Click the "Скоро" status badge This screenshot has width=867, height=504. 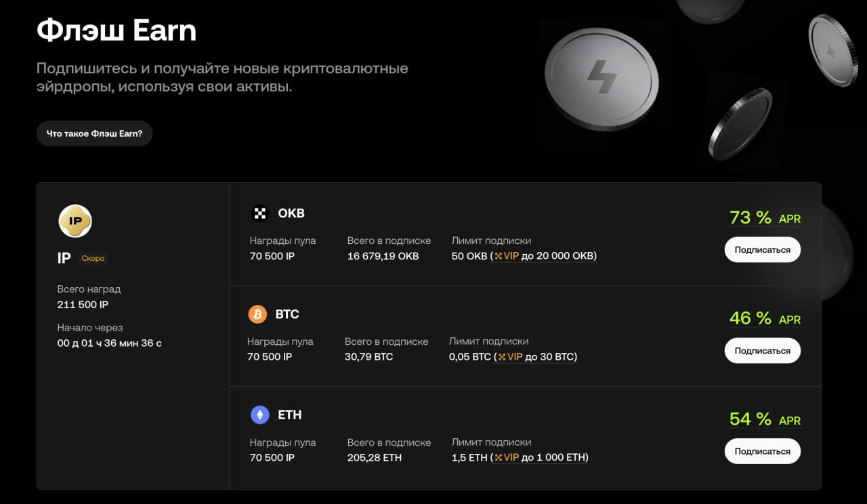93,258
